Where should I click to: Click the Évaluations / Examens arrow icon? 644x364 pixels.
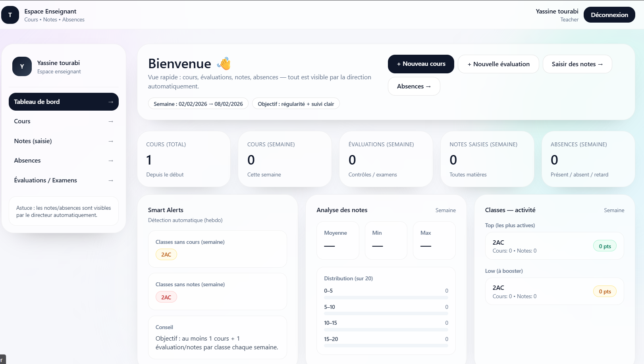tap(110, 180)
